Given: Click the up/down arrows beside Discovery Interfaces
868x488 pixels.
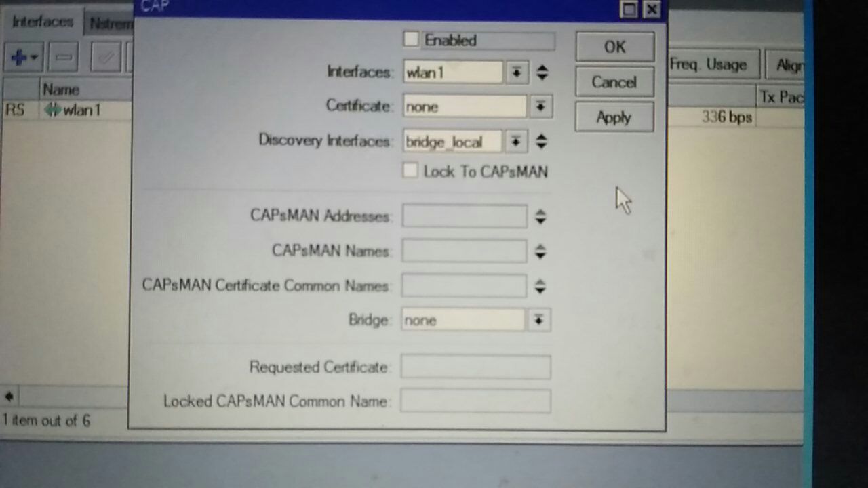Looking at the screenshot, I should click(541, 141).
